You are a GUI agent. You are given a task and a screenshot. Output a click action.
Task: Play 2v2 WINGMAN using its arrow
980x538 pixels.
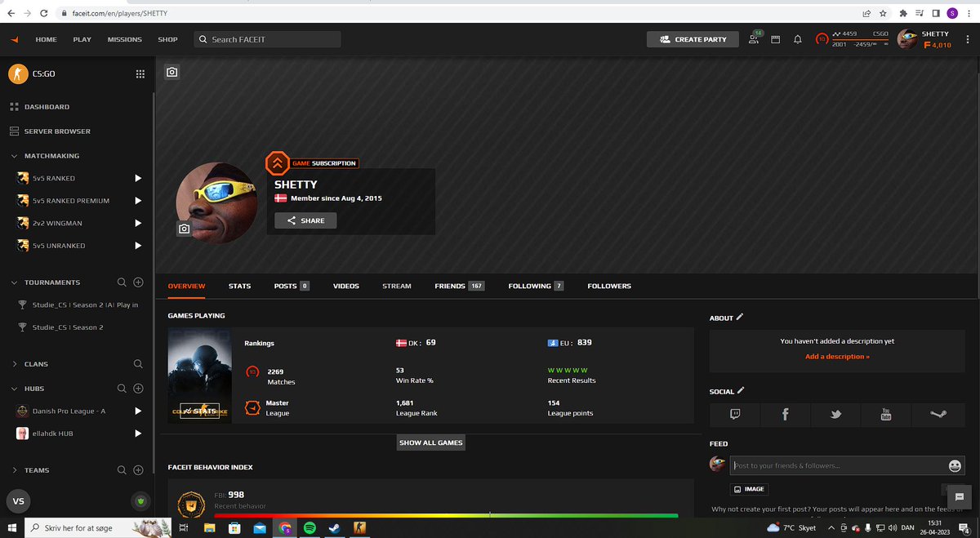(x=138, y=223)
